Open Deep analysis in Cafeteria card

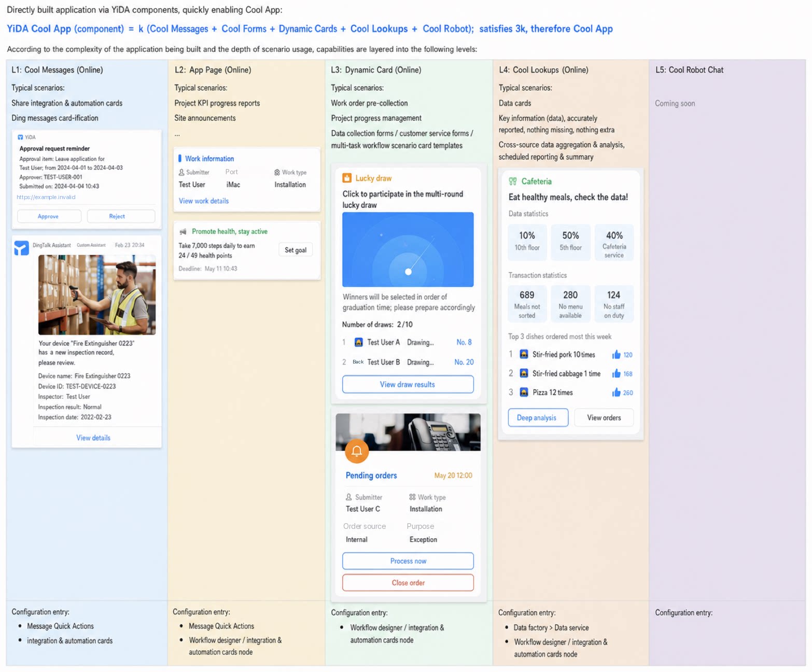coord(538,418)
